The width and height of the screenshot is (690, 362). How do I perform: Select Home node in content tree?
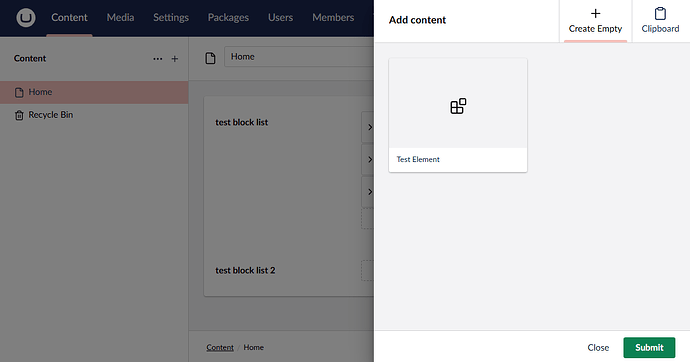click(94, 92)
